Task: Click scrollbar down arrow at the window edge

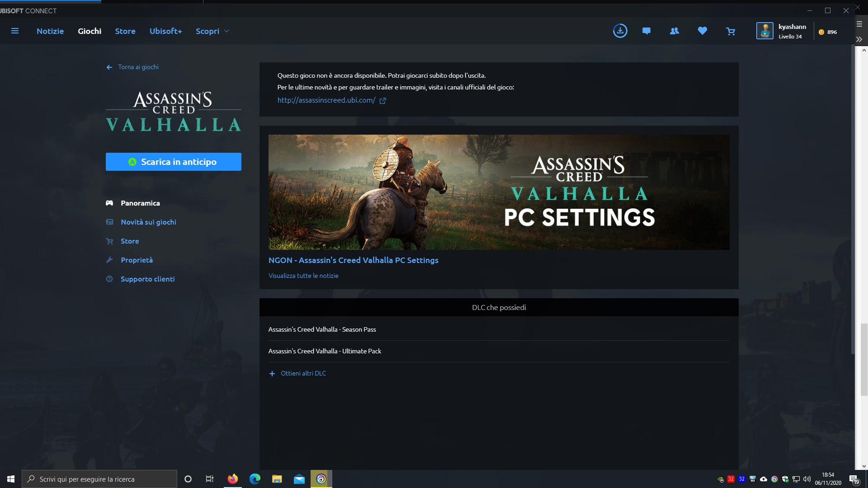Action: 864,466
